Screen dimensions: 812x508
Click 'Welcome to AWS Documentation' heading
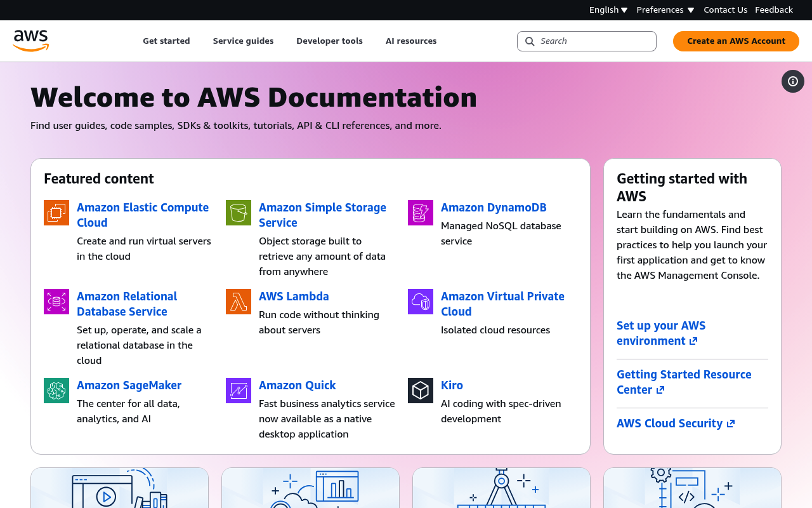click(x=254, y=97)
